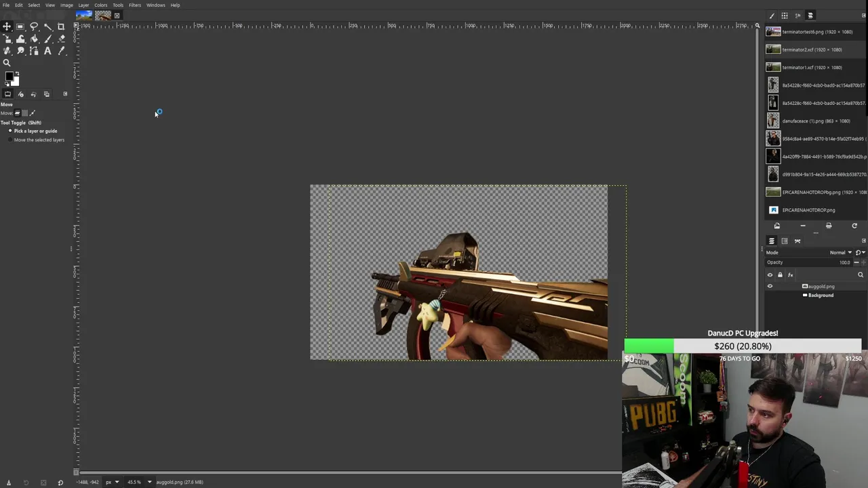The width and height of the screenshot is (868, 488).
Task: Reset colors to default black and white
Action: click(x=7, y=83)
